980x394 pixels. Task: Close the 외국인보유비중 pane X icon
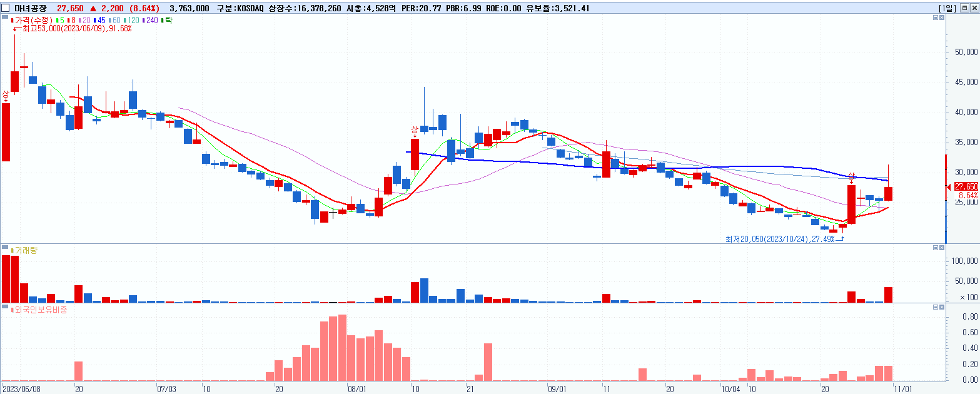click(x=942, y=308)
